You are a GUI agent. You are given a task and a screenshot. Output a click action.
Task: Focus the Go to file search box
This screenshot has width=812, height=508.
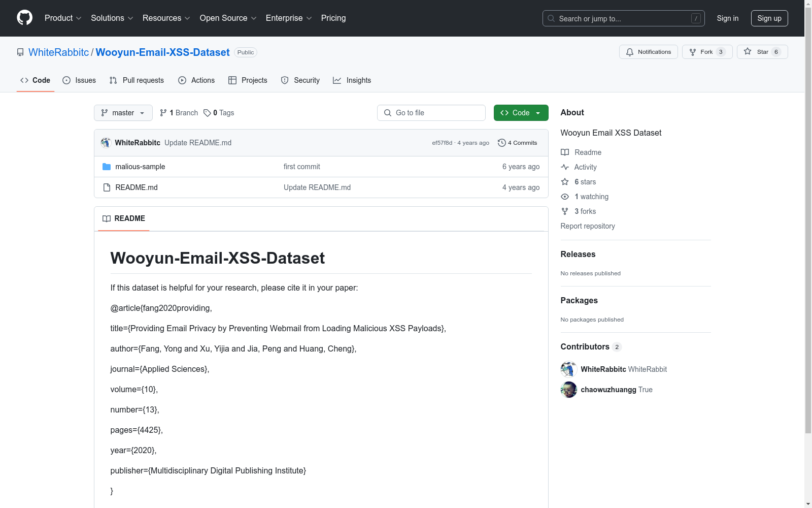[431, 113]
